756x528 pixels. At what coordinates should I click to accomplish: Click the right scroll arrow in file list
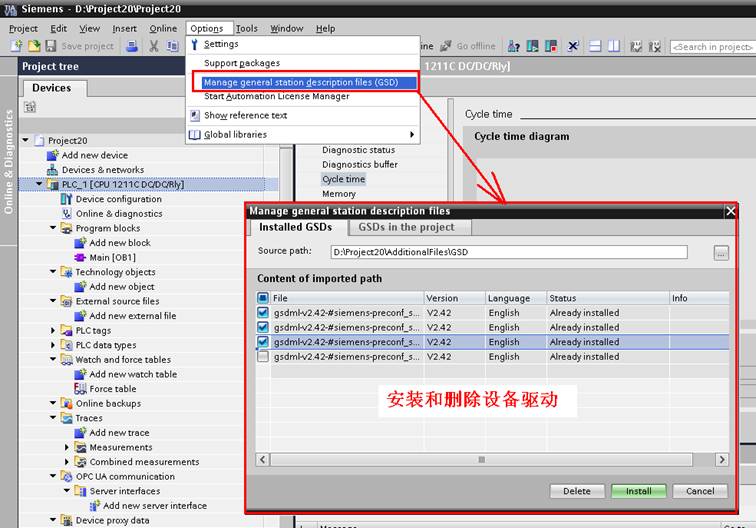[x=722, y=460]
